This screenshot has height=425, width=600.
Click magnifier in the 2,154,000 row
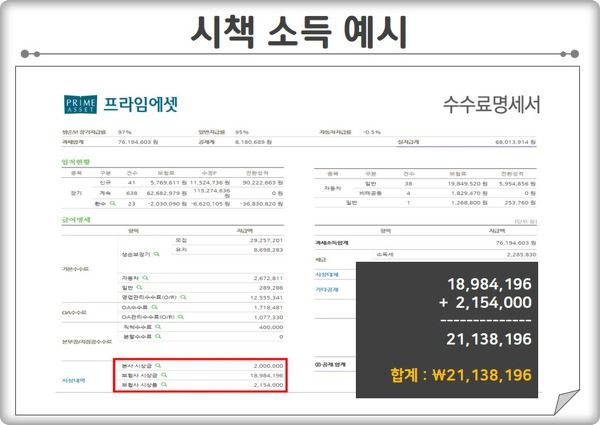(164, 384)
